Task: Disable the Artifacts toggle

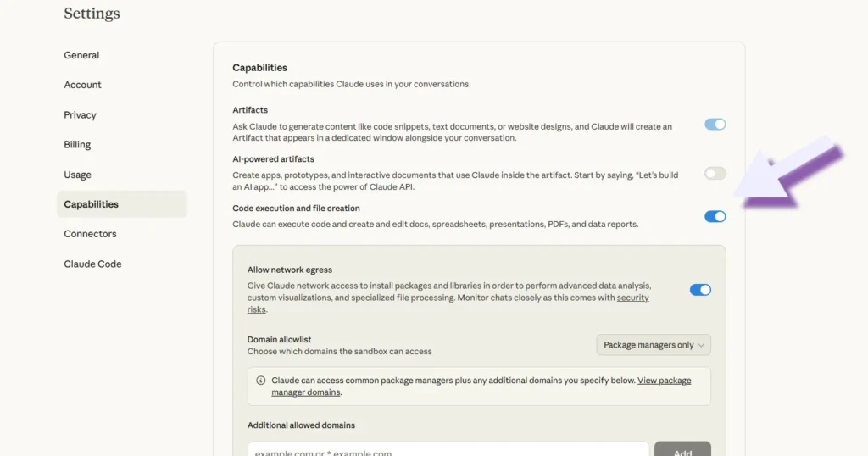Action: coord(715,125)
